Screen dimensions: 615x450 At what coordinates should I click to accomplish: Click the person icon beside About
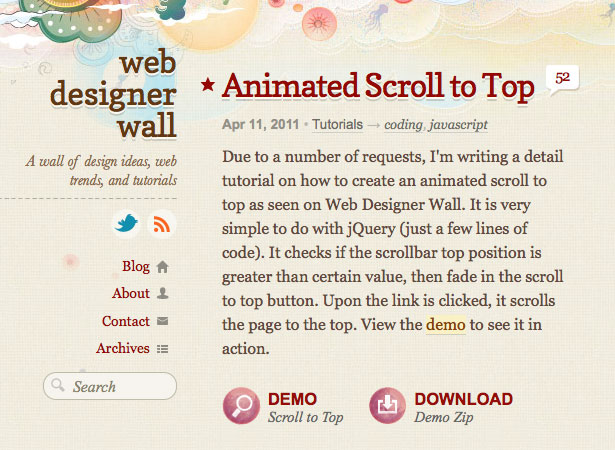(x=162, y=293)
